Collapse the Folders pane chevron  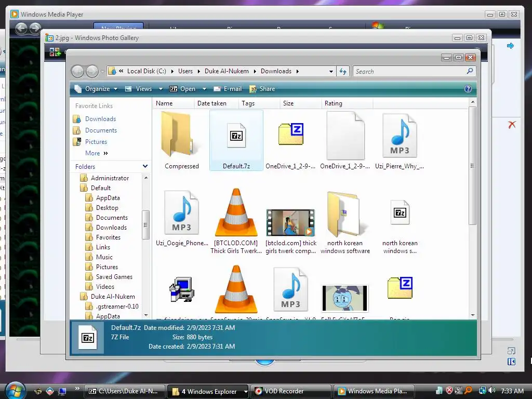click(145, 166)
